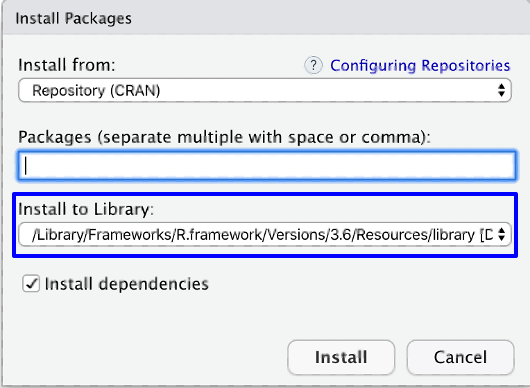Select the /Library/Frameworks/R.framework path text
The width and height of the screenshot is (530, 388).
point(262,235)
